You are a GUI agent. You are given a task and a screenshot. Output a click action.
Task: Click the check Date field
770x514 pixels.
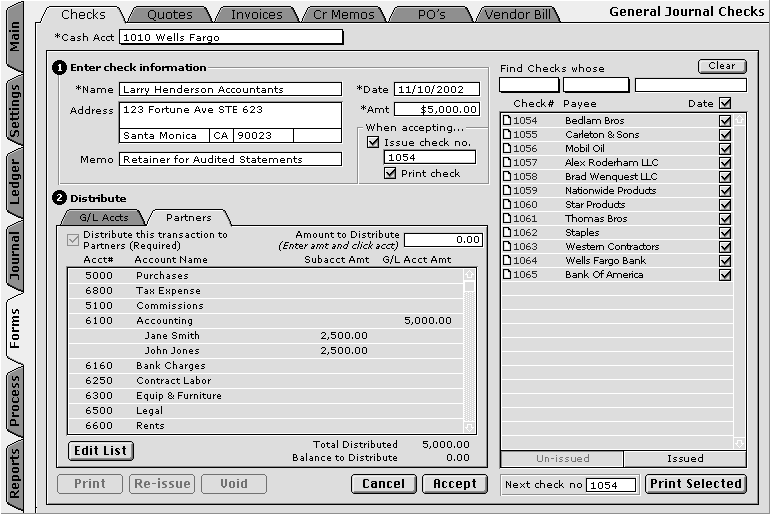coord(437,89)
